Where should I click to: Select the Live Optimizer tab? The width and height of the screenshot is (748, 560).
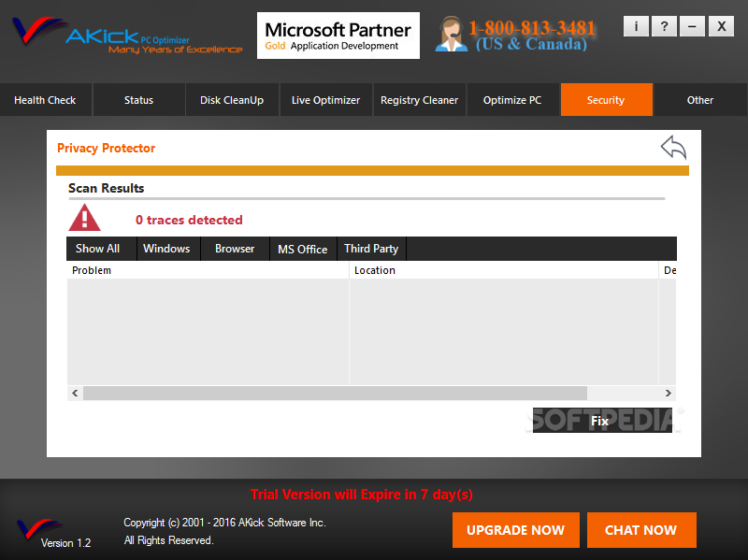tap(325, 100)
